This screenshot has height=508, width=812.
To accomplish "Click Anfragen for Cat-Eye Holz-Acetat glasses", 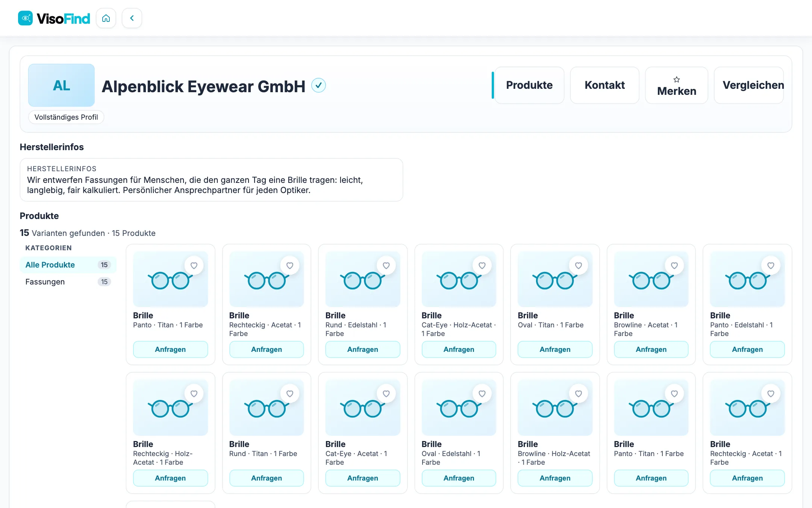I will [459, 349].
